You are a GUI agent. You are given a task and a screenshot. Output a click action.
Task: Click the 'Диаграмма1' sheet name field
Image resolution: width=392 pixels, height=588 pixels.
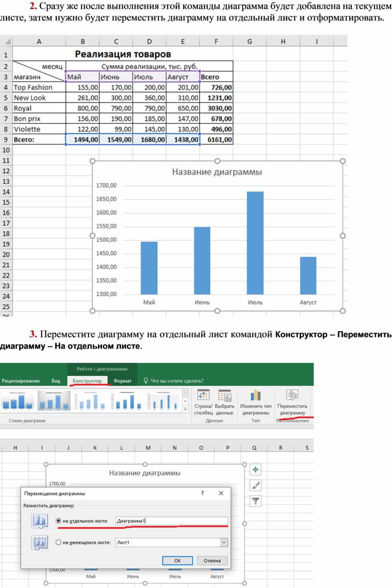pyautogui.click(x=171, y=521)
